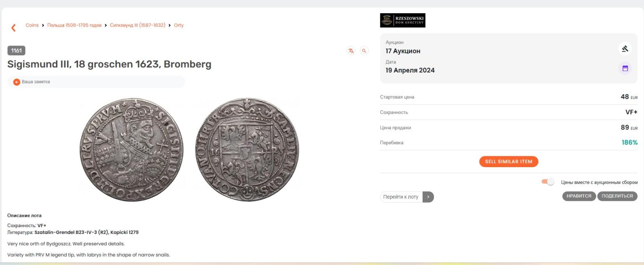View the coin reverse image

[247, 150]
